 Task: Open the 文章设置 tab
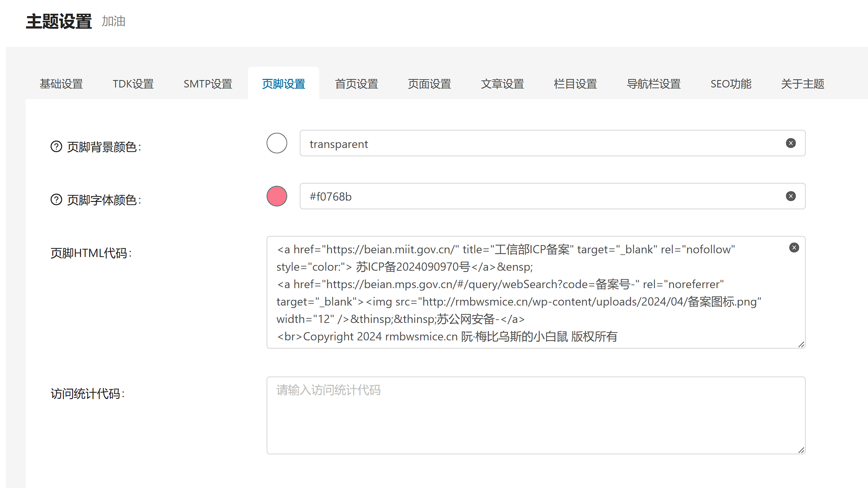point(502,84)
